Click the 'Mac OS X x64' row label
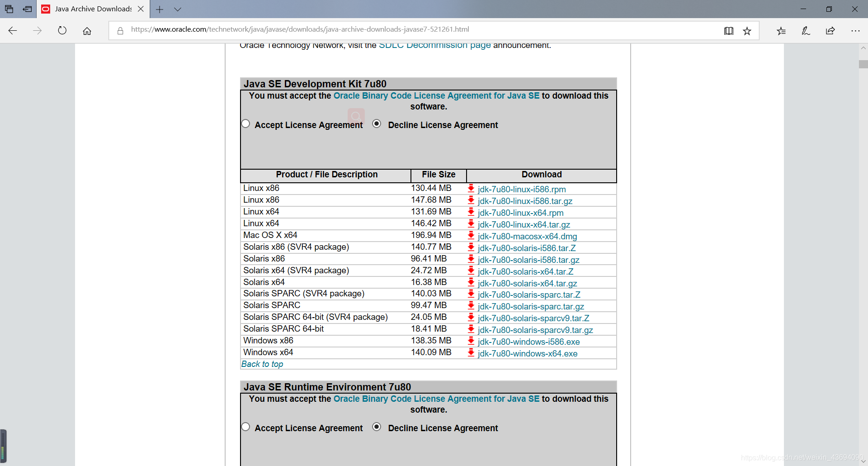The width and height of the screenshot is (868, 466). [270, 235]
